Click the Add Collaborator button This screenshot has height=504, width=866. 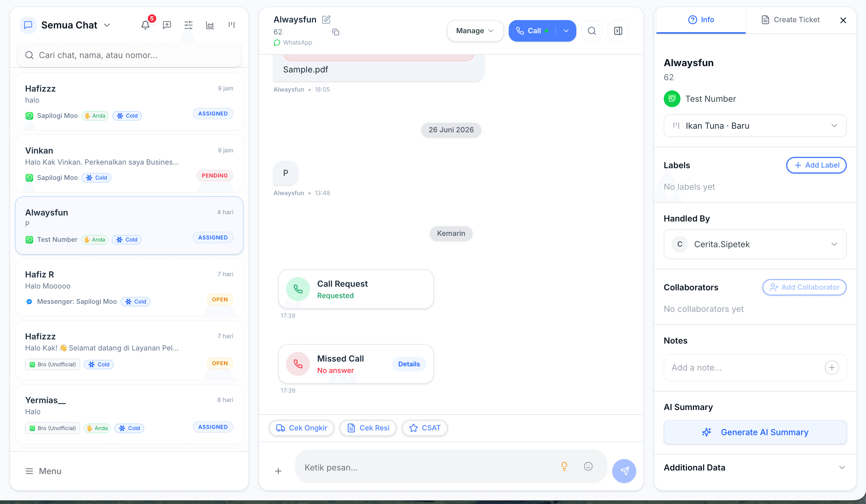point(804,287)
